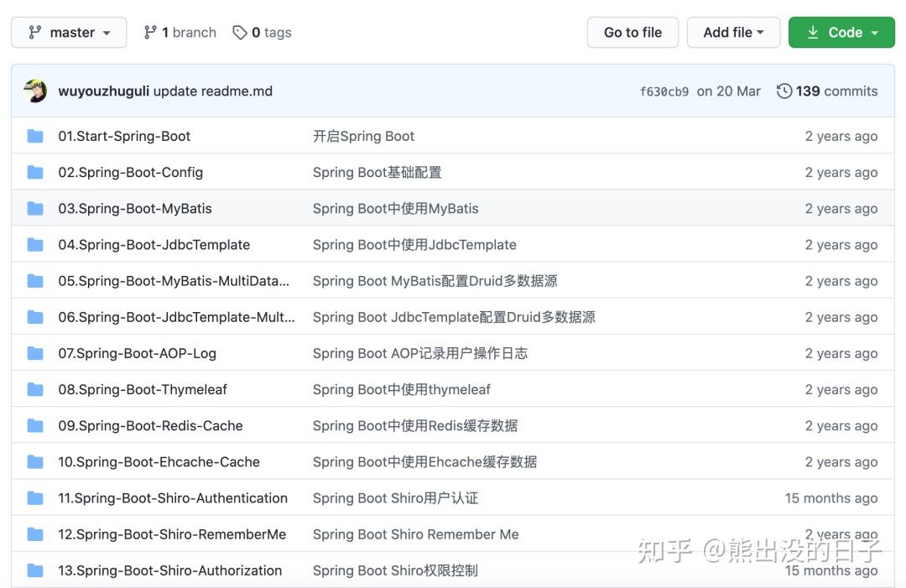This screenshot has height=588, width=906.
Task: Click wuyouzhuguli's profile avatar
Action: click(x=34, y=91)
